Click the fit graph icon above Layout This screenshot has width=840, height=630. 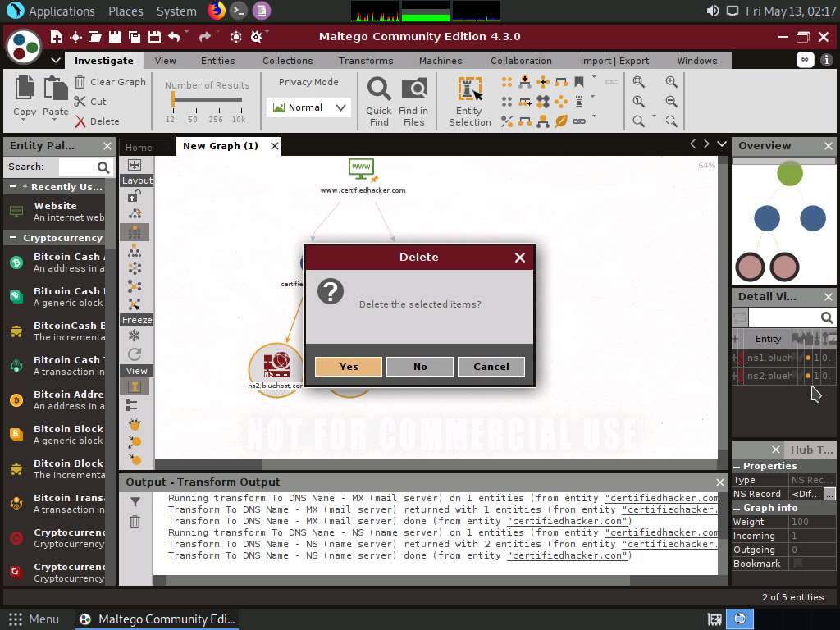pos(135,164)
